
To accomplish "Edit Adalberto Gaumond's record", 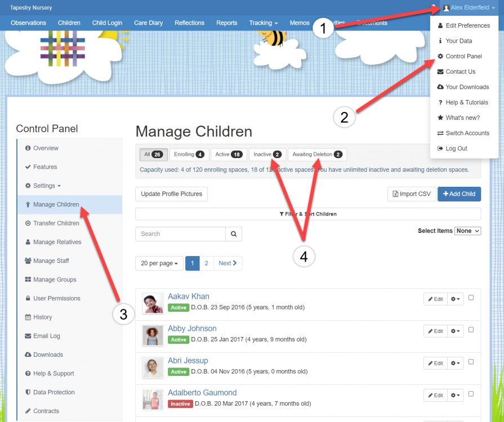I will coord(435,396).
